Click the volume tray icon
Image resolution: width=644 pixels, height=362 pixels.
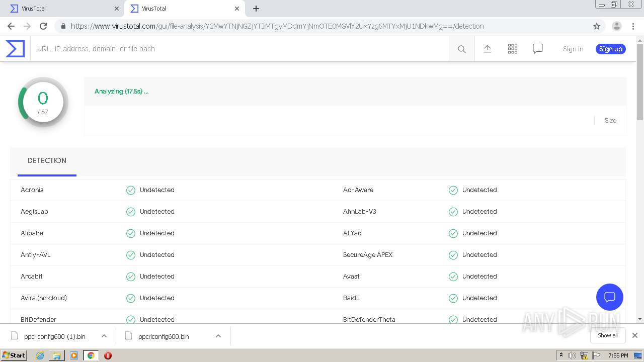click(x=572, y=355)
